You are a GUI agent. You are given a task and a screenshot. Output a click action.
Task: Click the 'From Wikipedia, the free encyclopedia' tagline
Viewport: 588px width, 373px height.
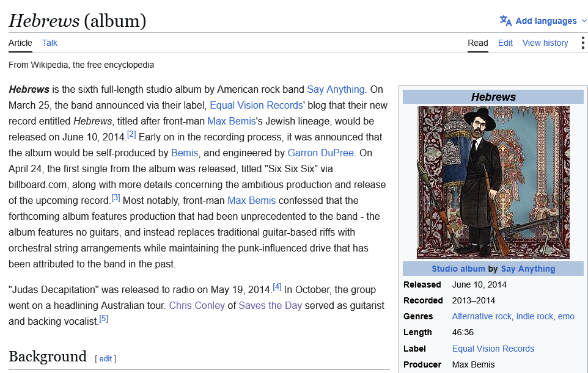(81, 65)
